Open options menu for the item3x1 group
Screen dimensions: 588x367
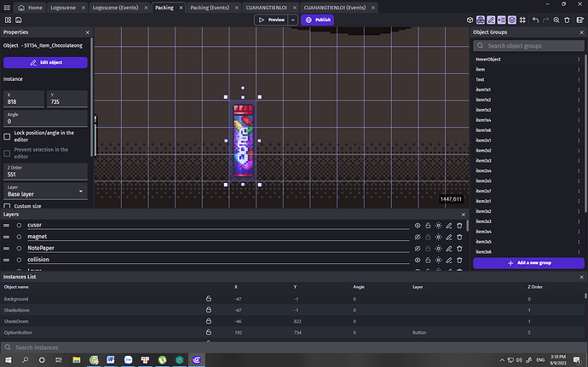coord(579,201)
